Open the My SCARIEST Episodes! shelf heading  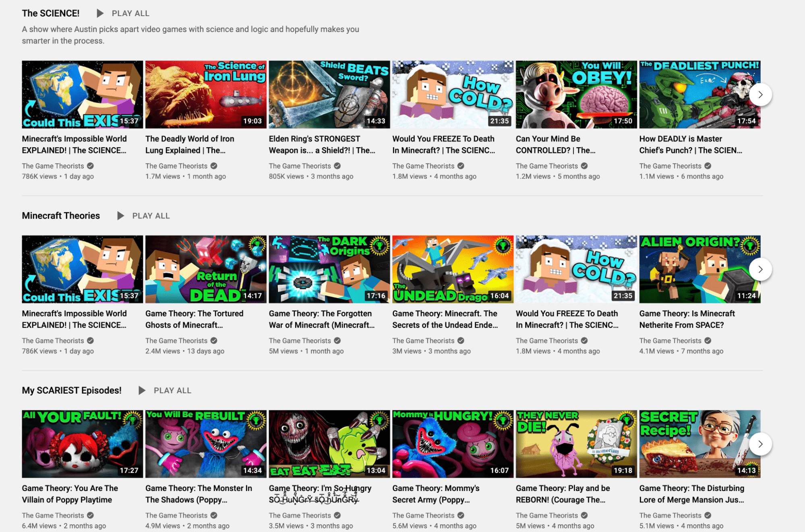[72, 390]
